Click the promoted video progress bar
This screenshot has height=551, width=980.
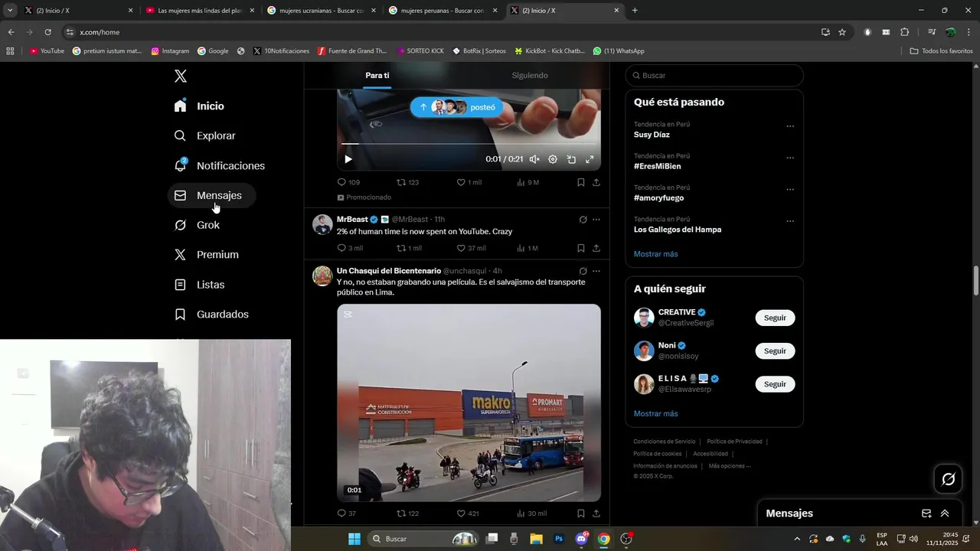point(469,144)
